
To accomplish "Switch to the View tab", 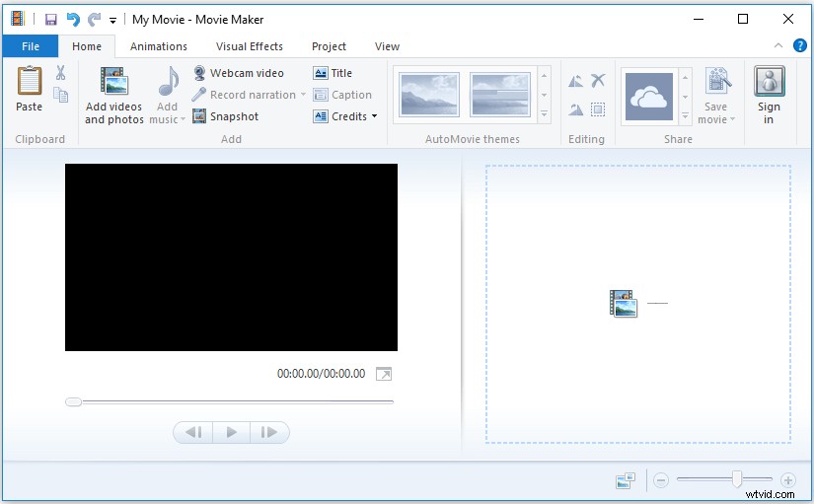I will (388, 46).
